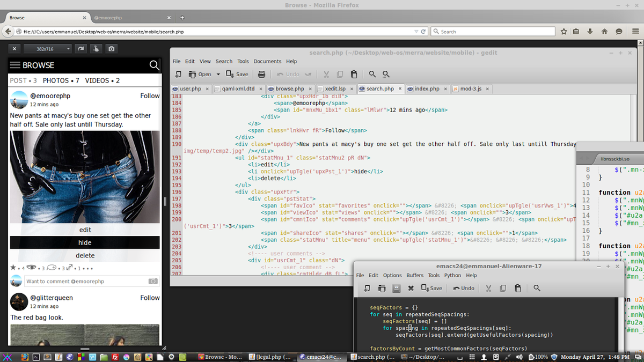
Task: Click the Cut scissors icon in gedit
Action: [326, 74]
